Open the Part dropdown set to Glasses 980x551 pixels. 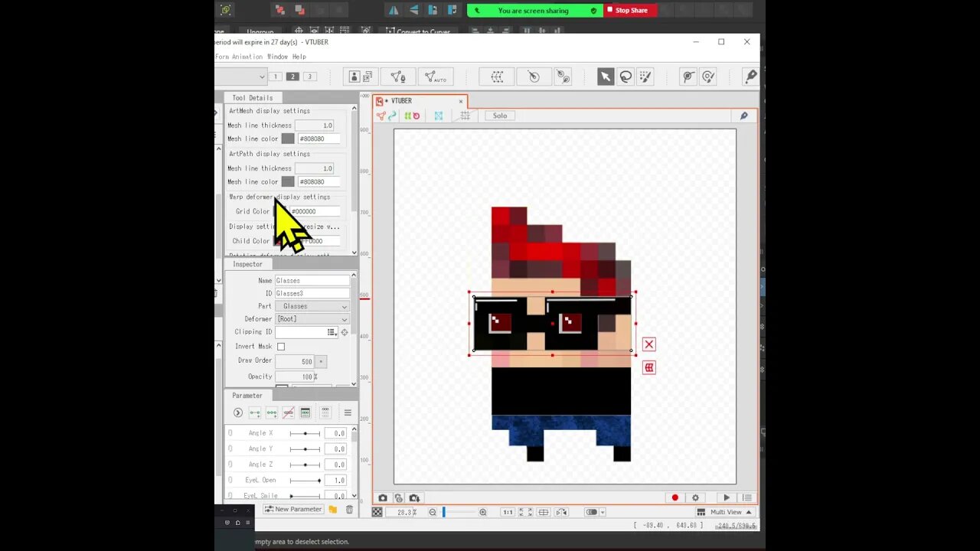pos(312,306)
